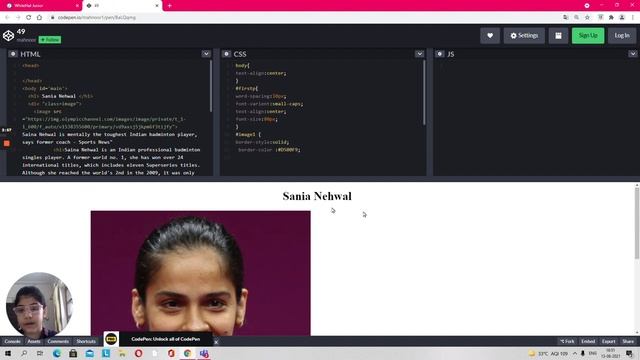This screenshot has width=640, height=360.
Task: Click the Embed button
Action: (588, 341)
